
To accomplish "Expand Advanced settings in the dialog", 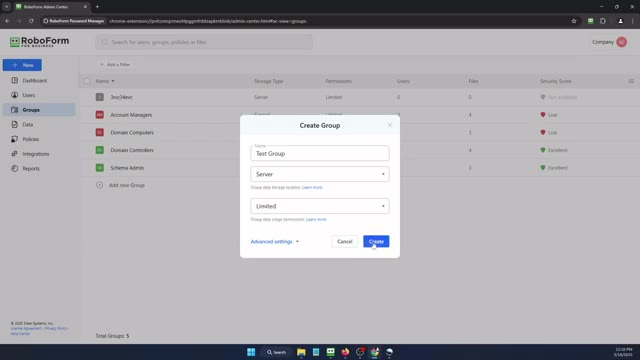I will pyautogui.click(x=275, y=242).
